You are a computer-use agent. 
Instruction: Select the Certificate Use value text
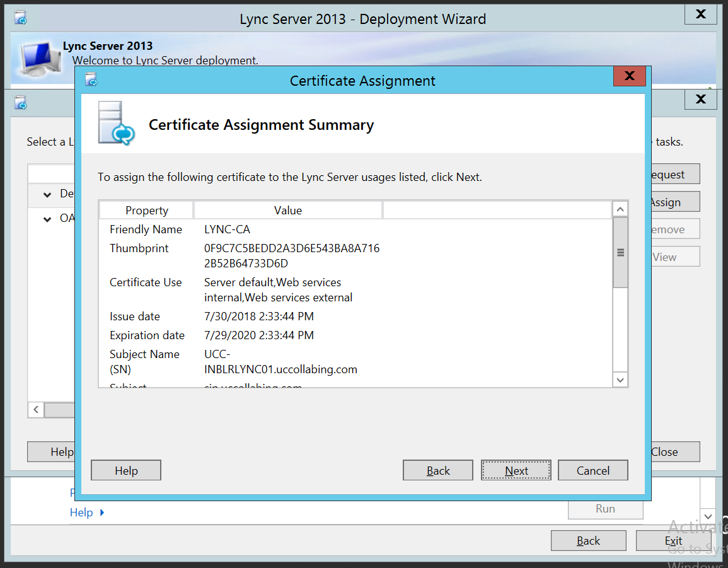tap(278, 290)
